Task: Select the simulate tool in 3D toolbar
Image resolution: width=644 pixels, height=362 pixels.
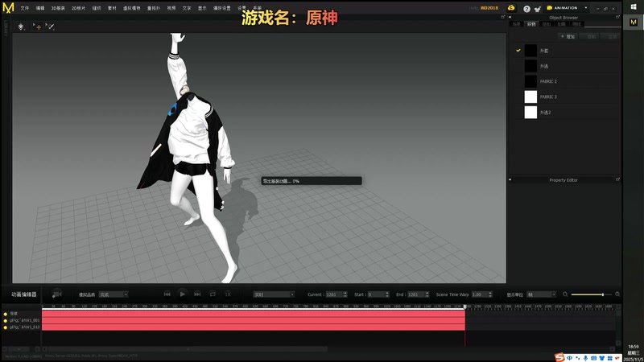Action: (x=21, y=27)
